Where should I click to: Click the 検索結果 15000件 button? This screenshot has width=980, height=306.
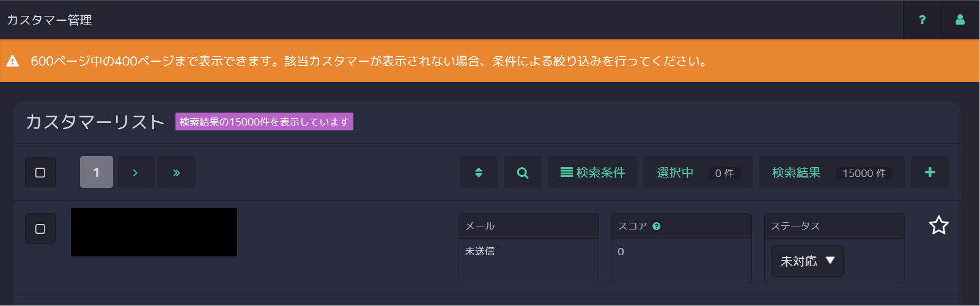tap(831, 173)
